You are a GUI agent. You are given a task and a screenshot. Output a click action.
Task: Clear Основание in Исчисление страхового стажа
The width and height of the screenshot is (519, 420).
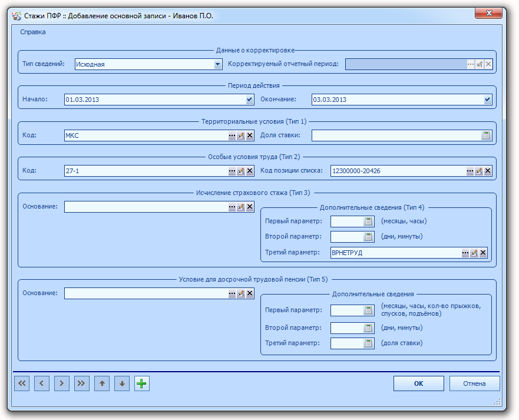pos(250,207)
